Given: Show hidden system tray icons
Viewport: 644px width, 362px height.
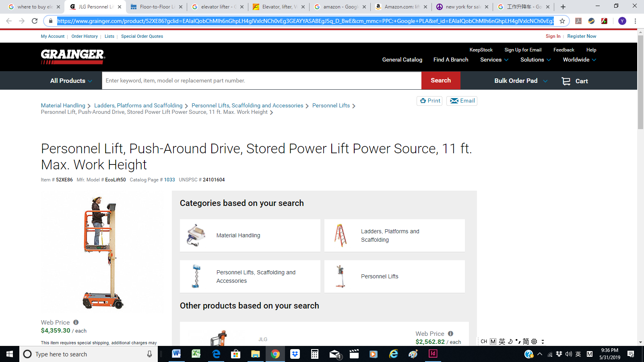Looking at the screenshot, I should pyautogui.click(x=540, y=354).
